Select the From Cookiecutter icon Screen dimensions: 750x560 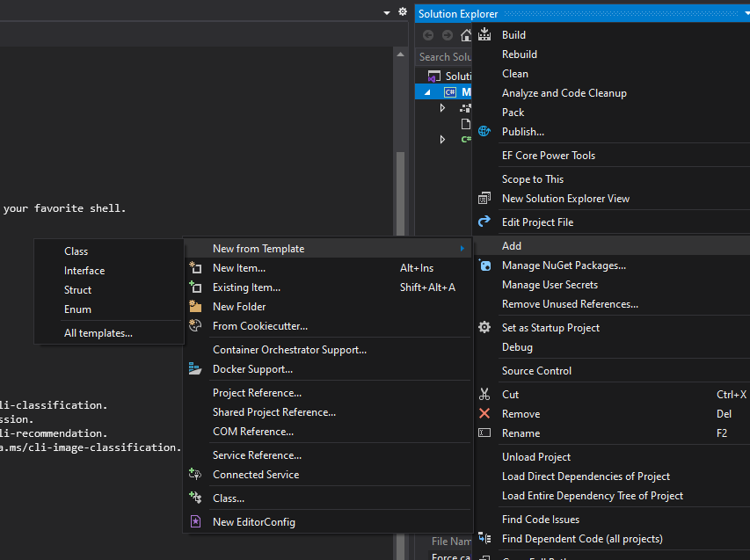click(195, 324)
